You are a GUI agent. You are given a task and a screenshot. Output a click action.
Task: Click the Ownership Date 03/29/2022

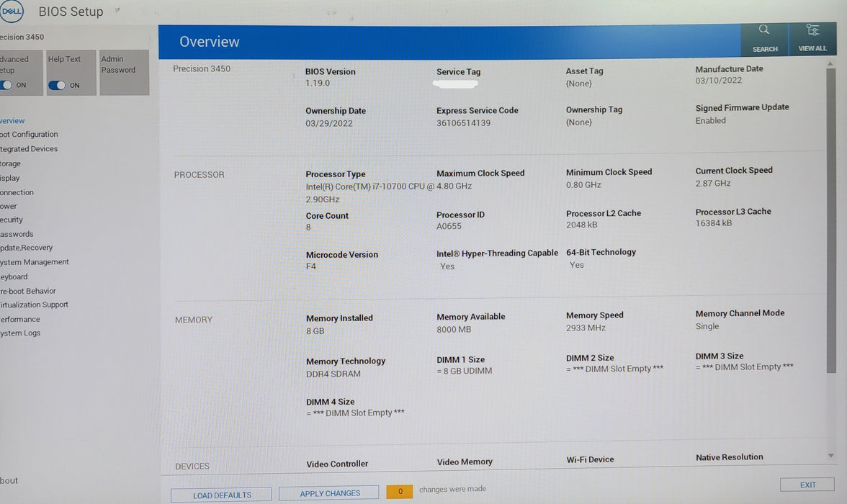click(329, 123)
